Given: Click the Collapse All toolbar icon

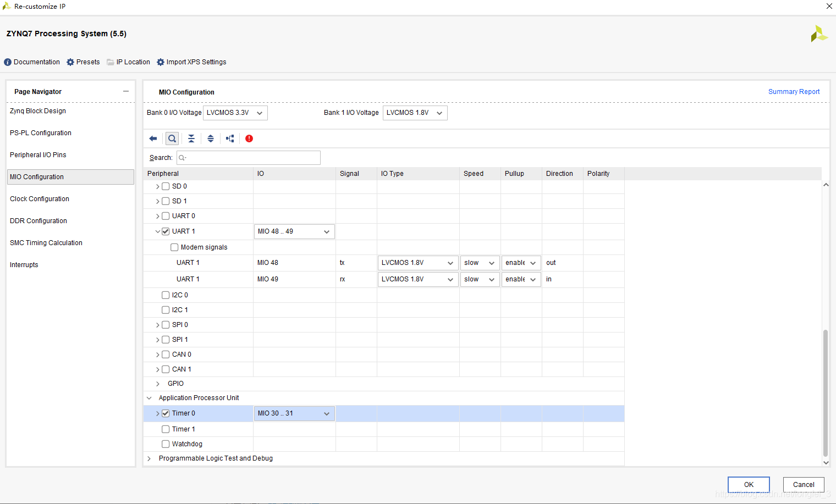Looking at the screenshot, I should click(x=191, y=139).
